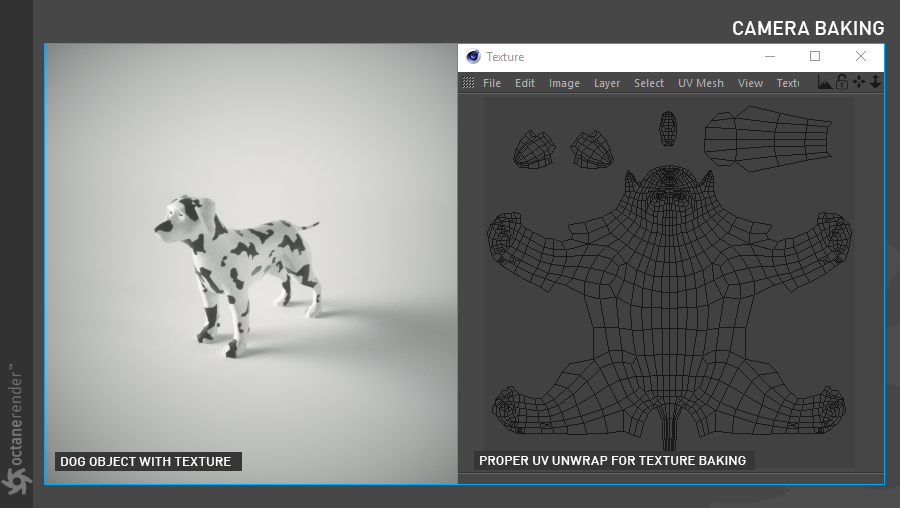The image size is (900, 508).
Task: Click Cinema 4D logo in Texture title bar
Action: [x=473, y=56]
